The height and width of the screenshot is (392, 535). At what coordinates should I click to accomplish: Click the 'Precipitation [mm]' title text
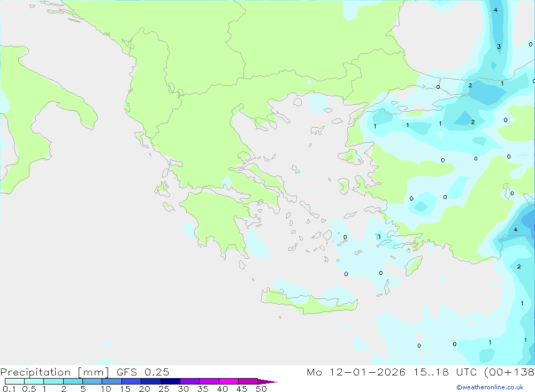[x=55, y=372]
